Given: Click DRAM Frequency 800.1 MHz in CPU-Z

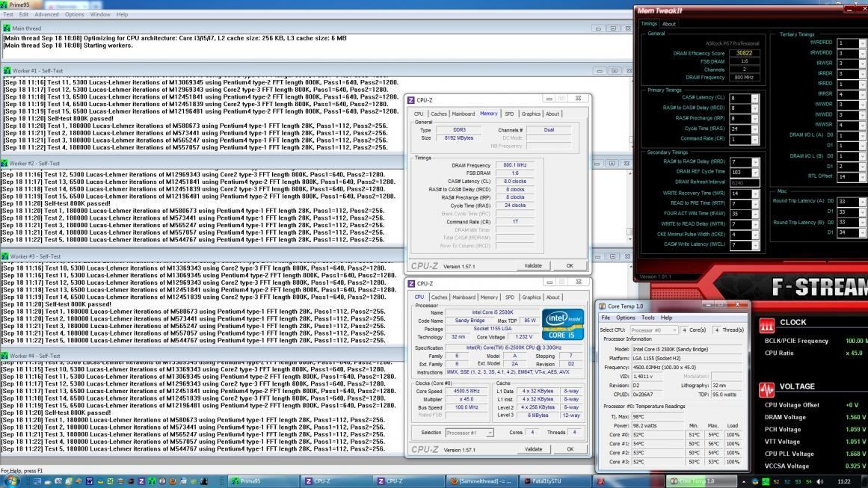Looking at the screenshot, I should 515,165.
